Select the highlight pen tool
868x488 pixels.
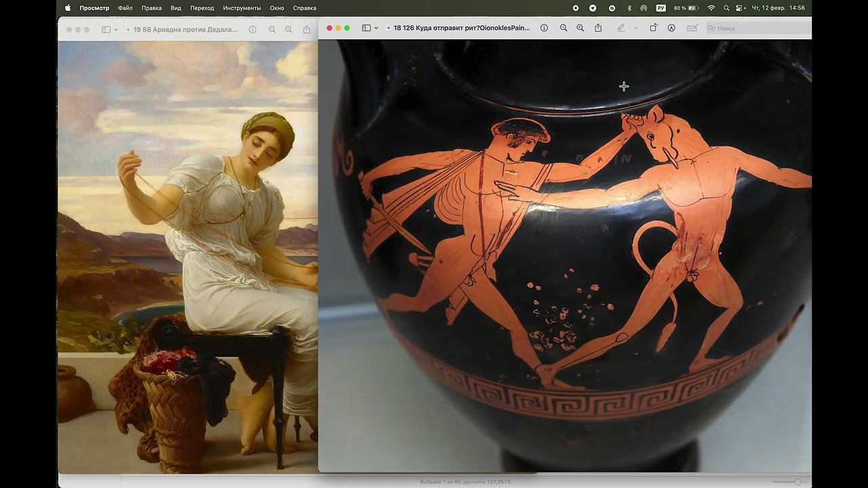click(x=621, y=28)
